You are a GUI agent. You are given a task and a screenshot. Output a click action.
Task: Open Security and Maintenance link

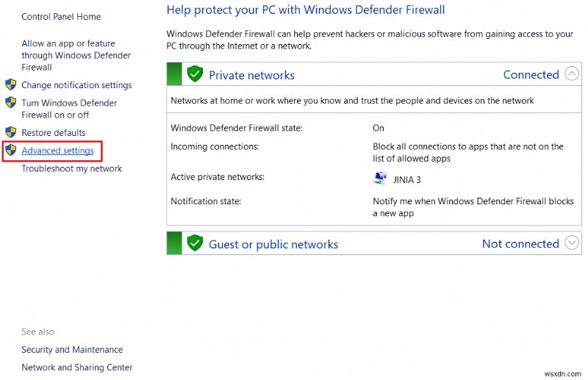tap(72, 350)
